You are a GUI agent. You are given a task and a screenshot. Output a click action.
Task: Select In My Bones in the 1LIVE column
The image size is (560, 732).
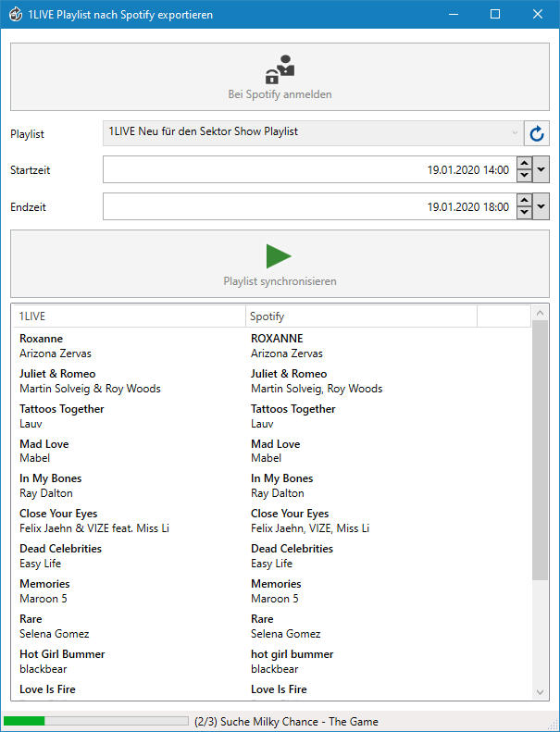point(50,478)
